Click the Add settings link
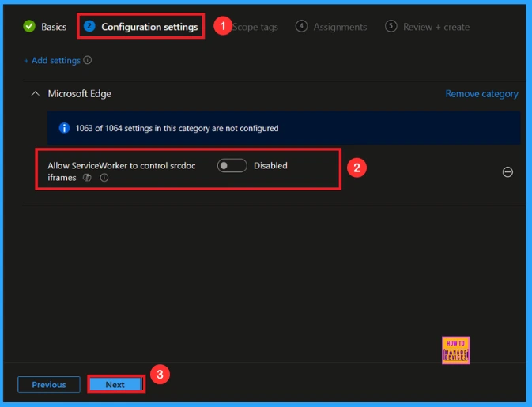This screenshot has height=407, width=532. [x=52, y=61]
